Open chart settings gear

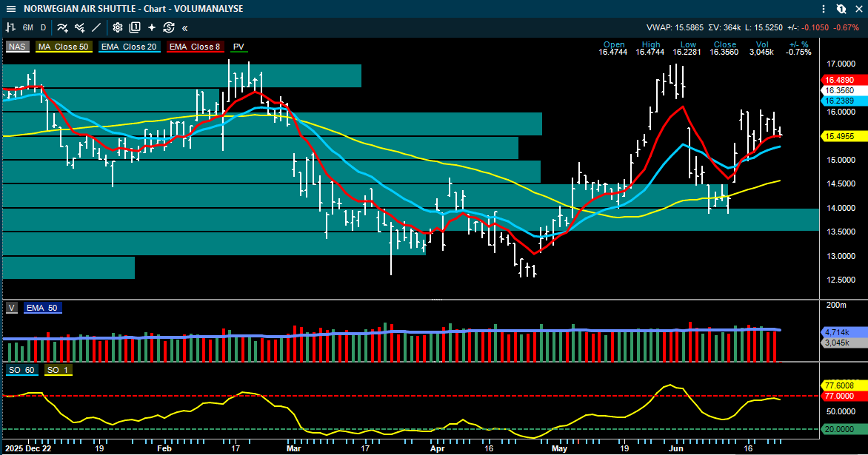[117, 27]
